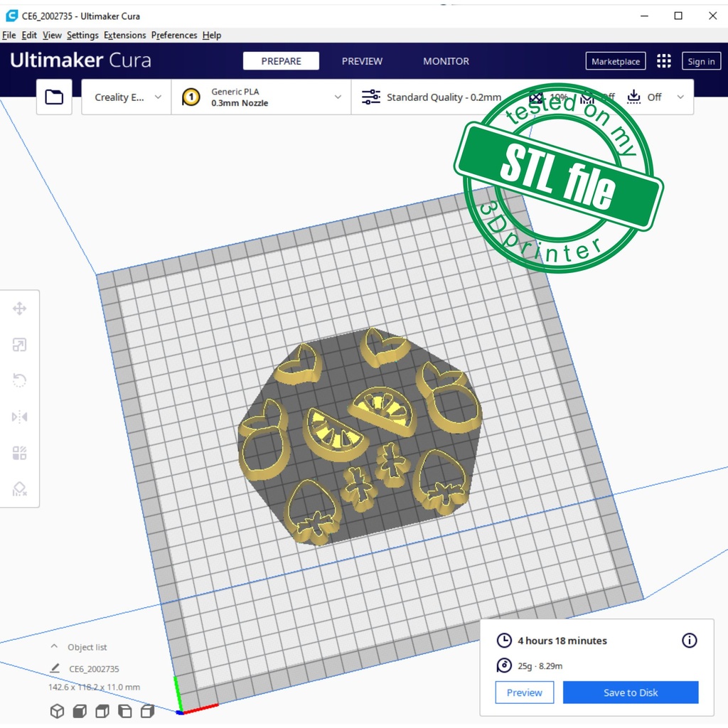Image resolution: width=728 pixels, height=728 pixels.
Task: Select the Scale tool in left toolbar
Action: pos(19,345)
